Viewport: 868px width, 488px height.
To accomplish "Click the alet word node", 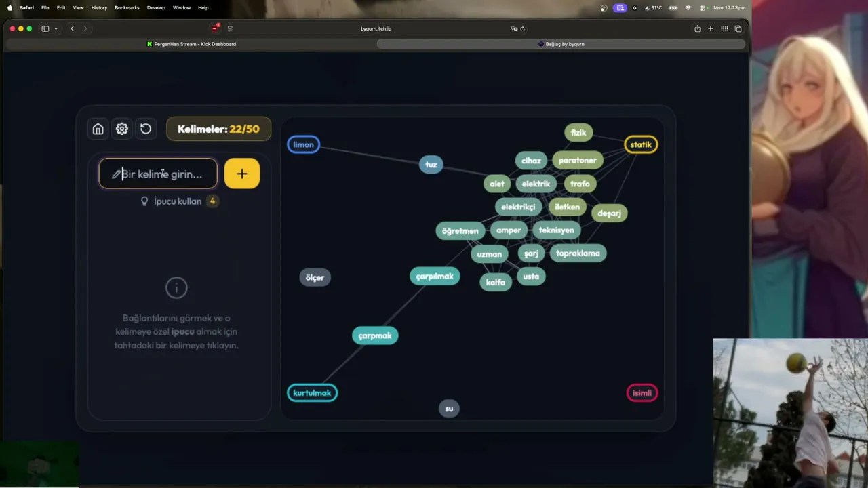I will (497, 184).
